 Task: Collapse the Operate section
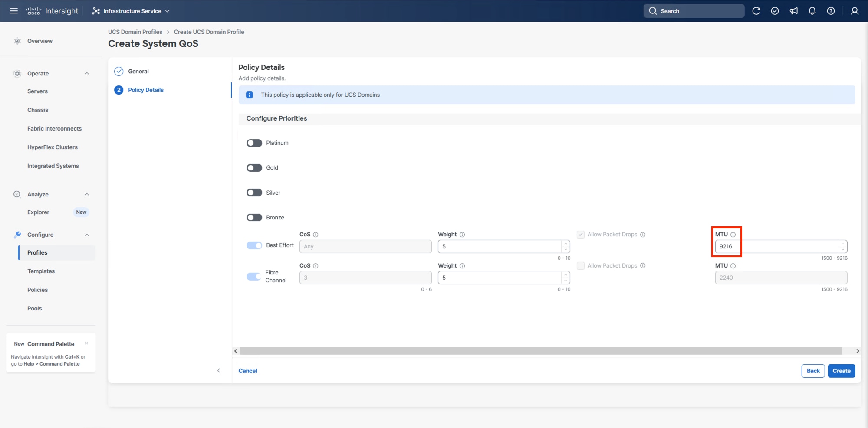point(87,74)
